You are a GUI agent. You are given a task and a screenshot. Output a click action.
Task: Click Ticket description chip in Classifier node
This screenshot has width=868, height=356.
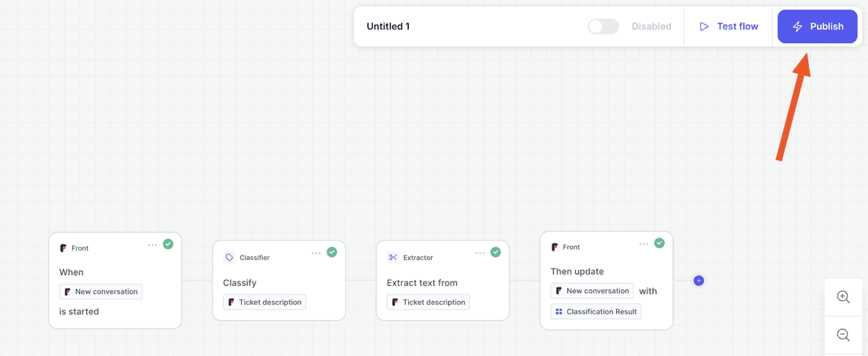[x=264, y=303]
